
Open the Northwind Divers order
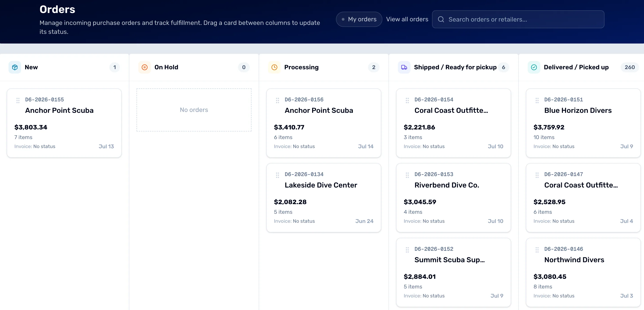coord(583,272)
